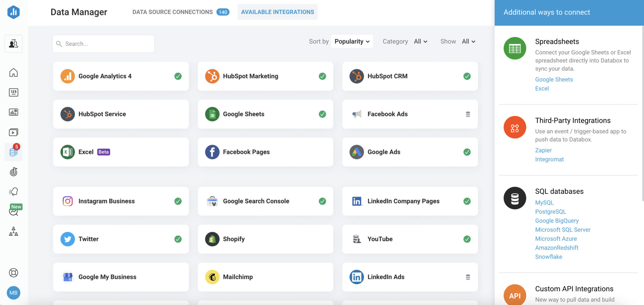Toggle the connected checkmark on Google Analytics 4

tap(178, 76)
